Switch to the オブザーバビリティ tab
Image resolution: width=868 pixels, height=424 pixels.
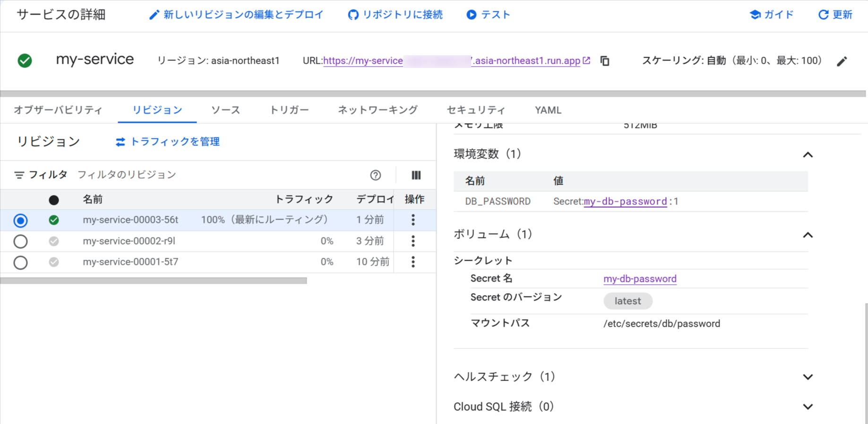click(x=58, y=110)
